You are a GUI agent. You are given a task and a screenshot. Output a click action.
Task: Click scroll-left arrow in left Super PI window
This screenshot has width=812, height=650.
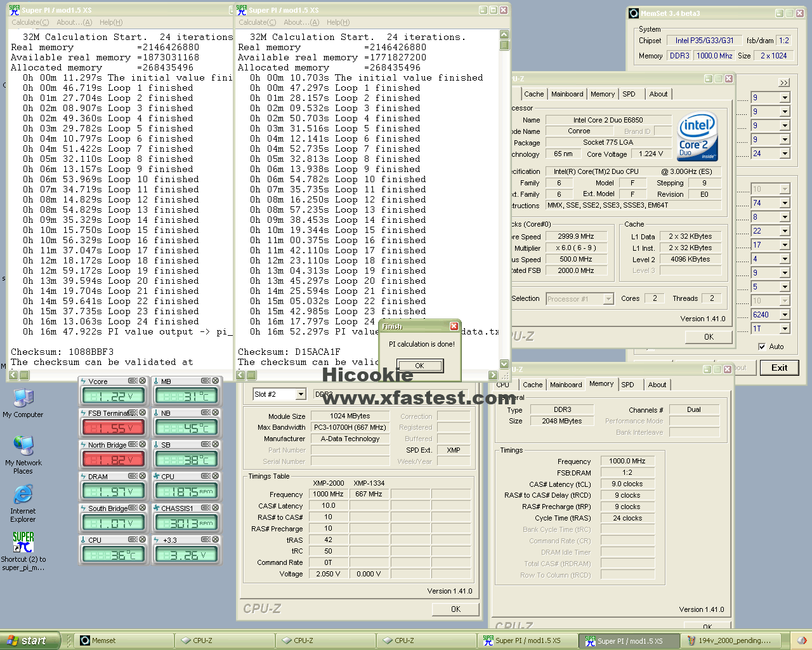pos(13,375)
